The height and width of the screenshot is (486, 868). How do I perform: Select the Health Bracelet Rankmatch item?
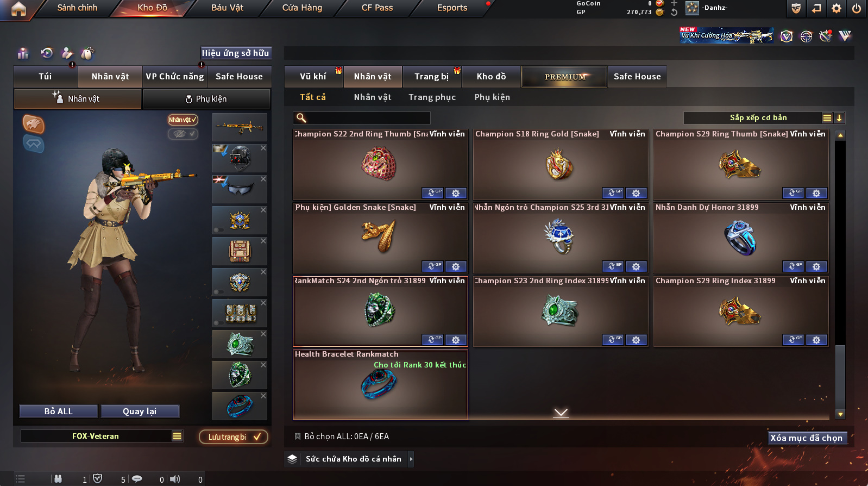tap(380, 384)
